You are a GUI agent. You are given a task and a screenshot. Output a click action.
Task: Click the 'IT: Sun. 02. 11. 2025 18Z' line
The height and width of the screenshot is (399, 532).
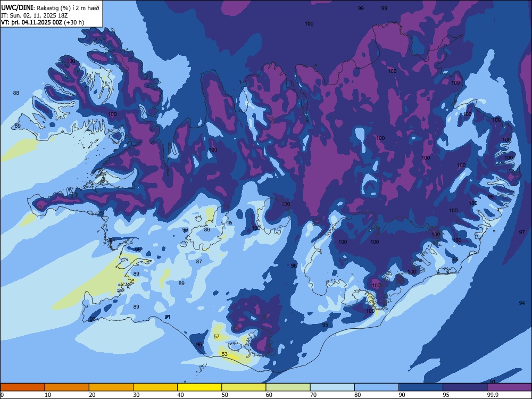pos(34,15)
